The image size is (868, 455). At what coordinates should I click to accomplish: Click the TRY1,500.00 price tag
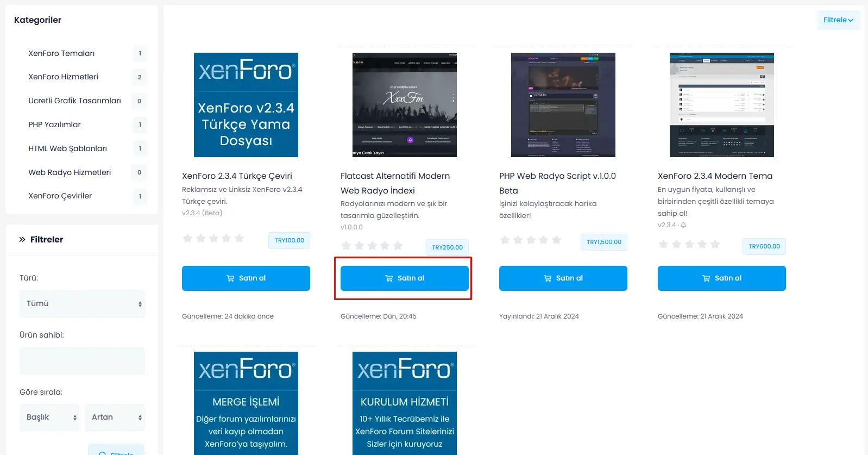[x=604, y=242]
